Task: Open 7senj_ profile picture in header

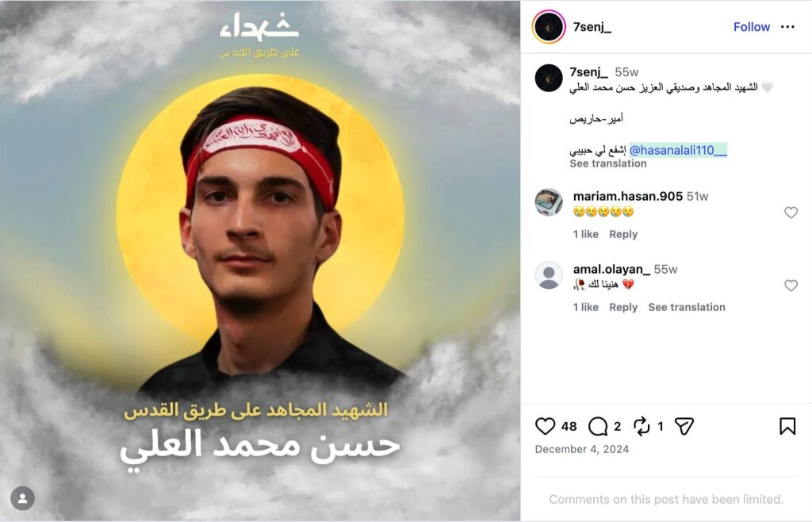Action: pos(549,27)
